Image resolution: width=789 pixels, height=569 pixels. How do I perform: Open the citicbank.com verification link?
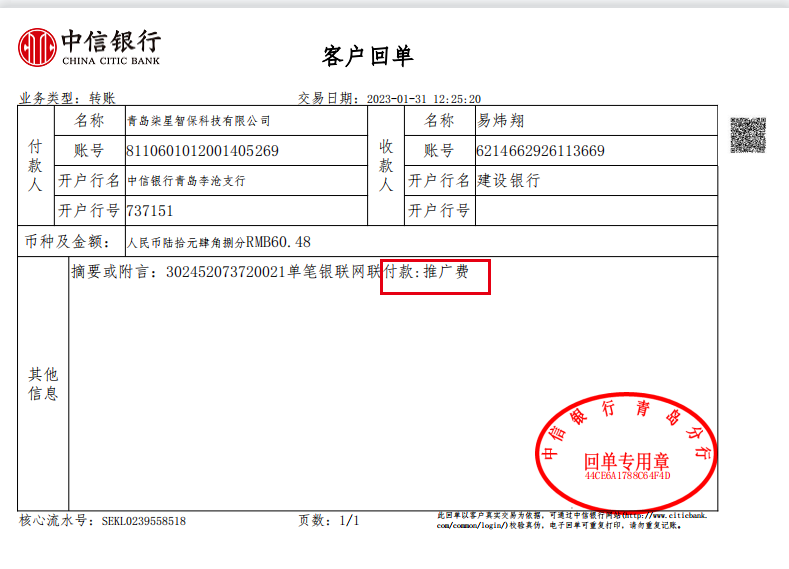tap(572, 521)
